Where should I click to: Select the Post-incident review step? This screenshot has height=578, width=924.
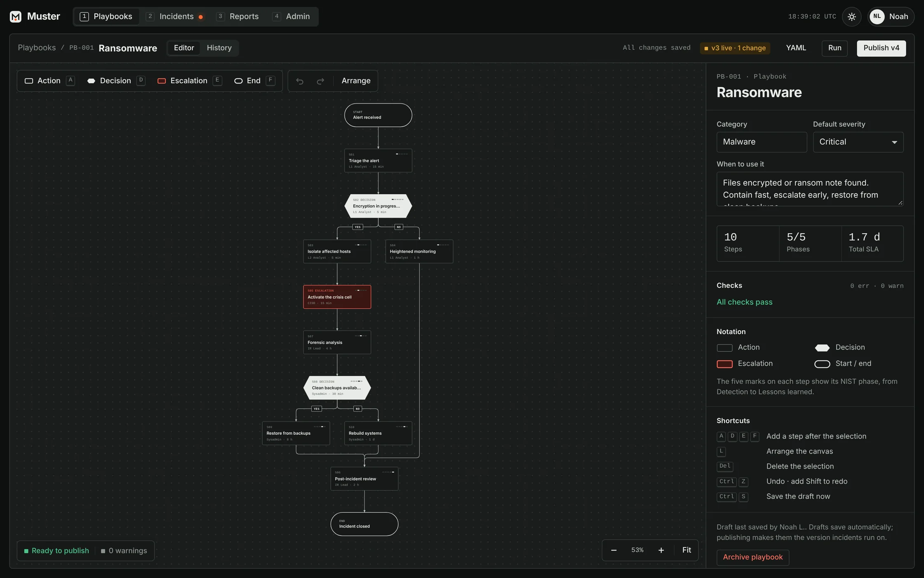[x=364, y=479]
